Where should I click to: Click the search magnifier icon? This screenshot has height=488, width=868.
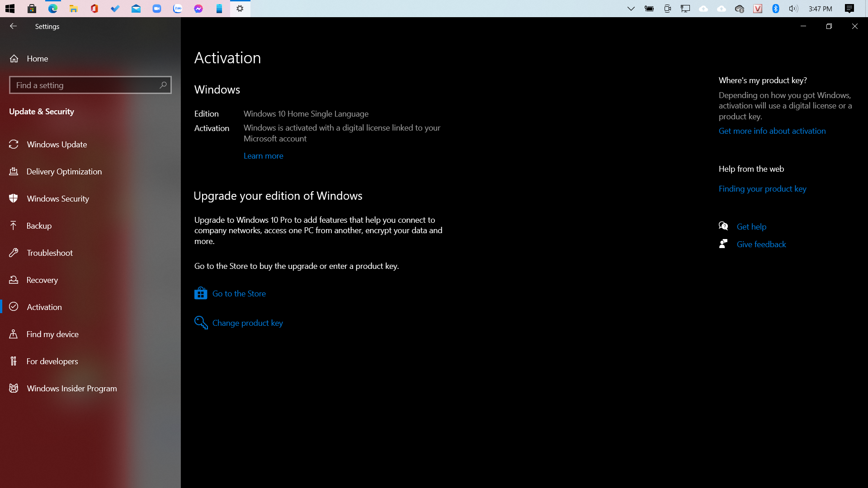pyautogui.click(x=163, y=85)
